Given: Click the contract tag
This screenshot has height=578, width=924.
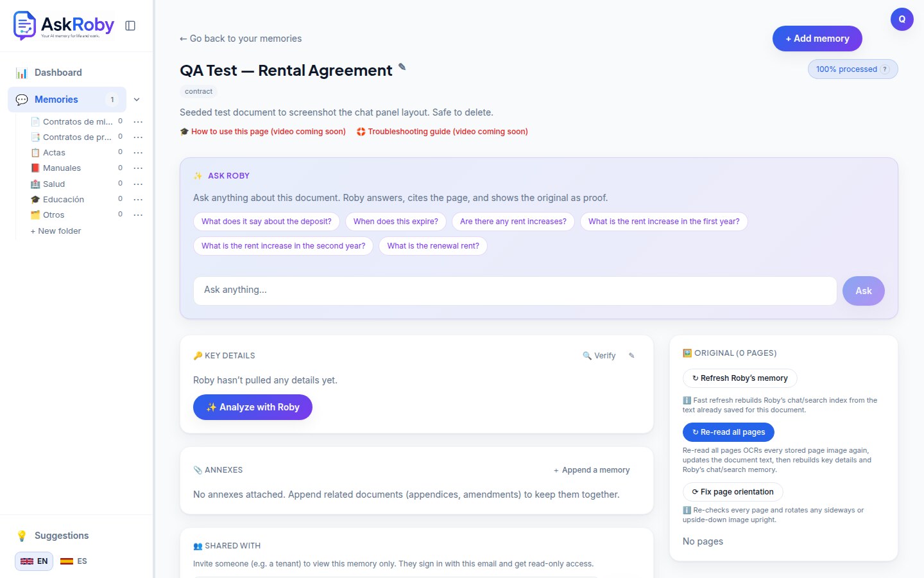Looking at the screenshot, I should (198, 91).
